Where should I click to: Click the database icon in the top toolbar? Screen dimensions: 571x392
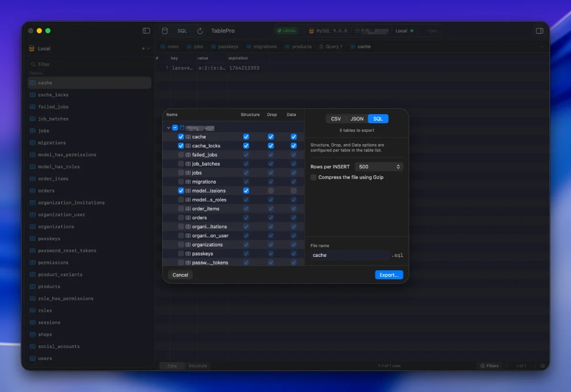click(165, 30)
